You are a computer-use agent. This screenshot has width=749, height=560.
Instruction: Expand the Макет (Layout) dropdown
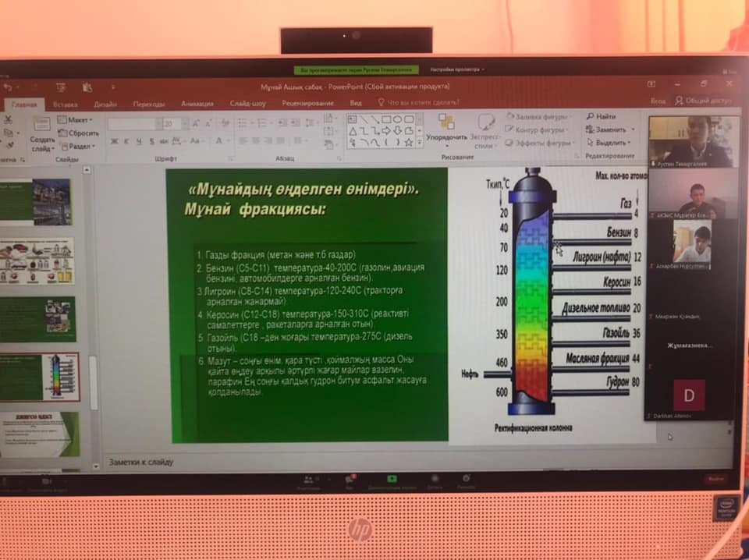tap(78, 120)
